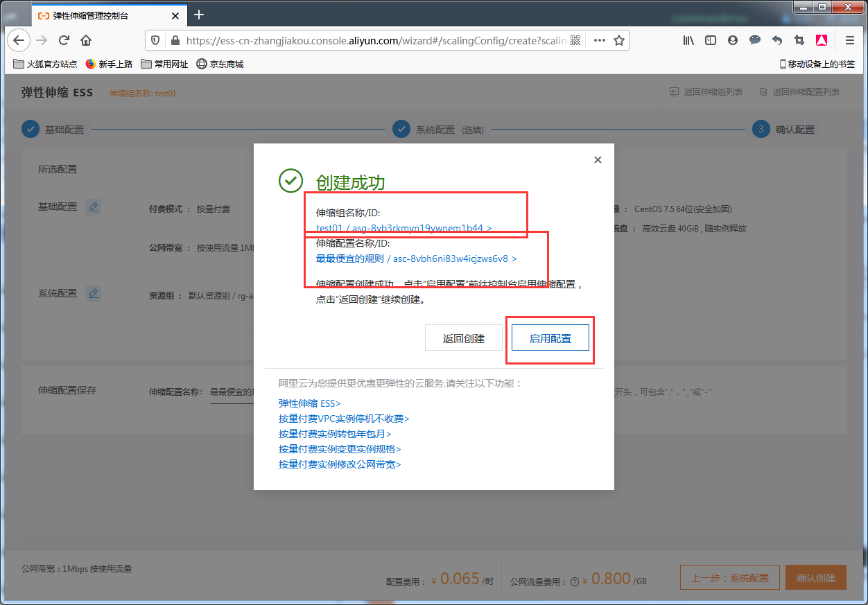Image resolution: width=868 pixels, height=605 pixels.
Task: Bookmark this page with the star icon
Action: [619, 40]
